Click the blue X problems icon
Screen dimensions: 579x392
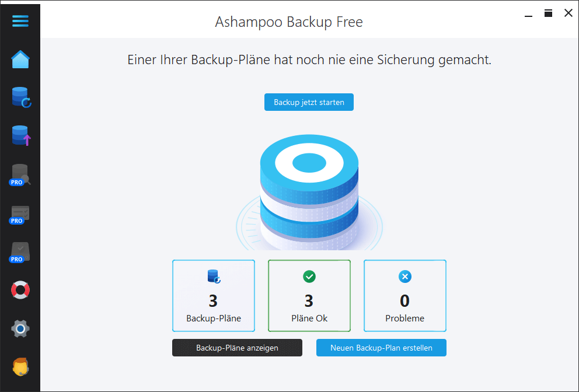(405, 276)
